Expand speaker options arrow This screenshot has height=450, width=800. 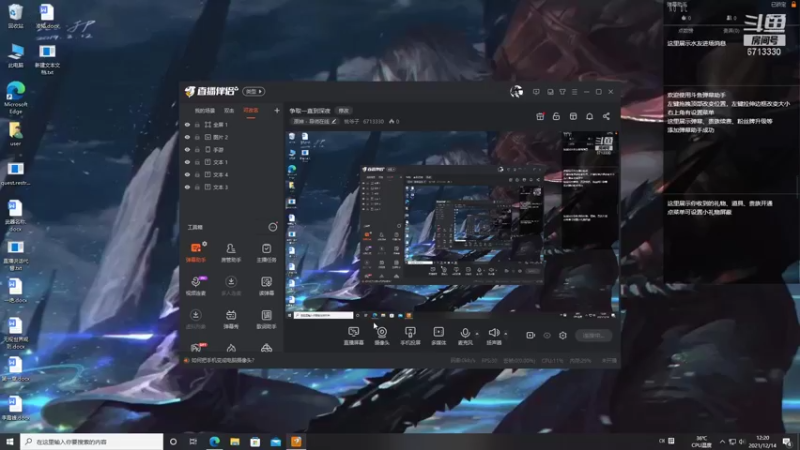pos(506,334)
